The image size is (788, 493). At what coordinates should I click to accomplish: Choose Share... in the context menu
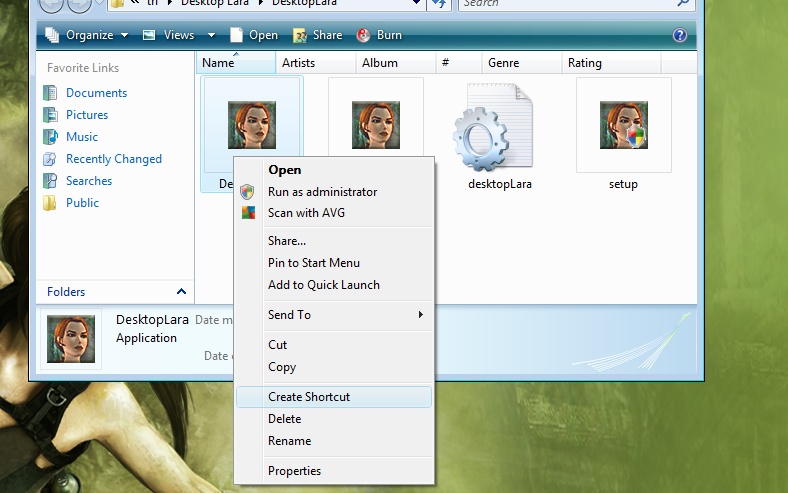(x=334, y=241)
